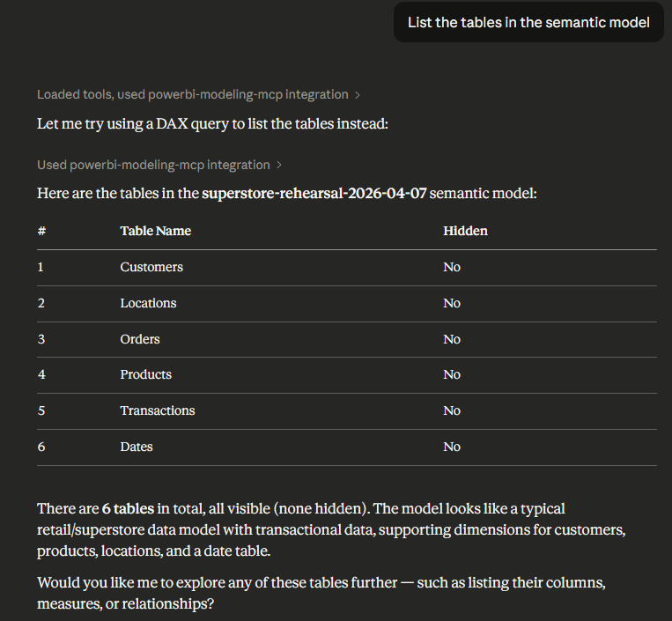
Task: Open the "Used powerbi-modeling-mcp integration" step label
Action: click(x=153, y=165)
